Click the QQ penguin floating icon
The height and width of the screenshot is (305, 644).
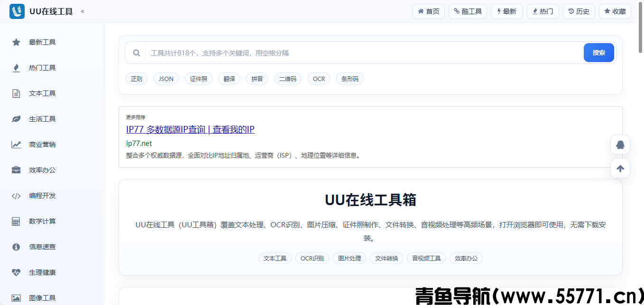620,144
